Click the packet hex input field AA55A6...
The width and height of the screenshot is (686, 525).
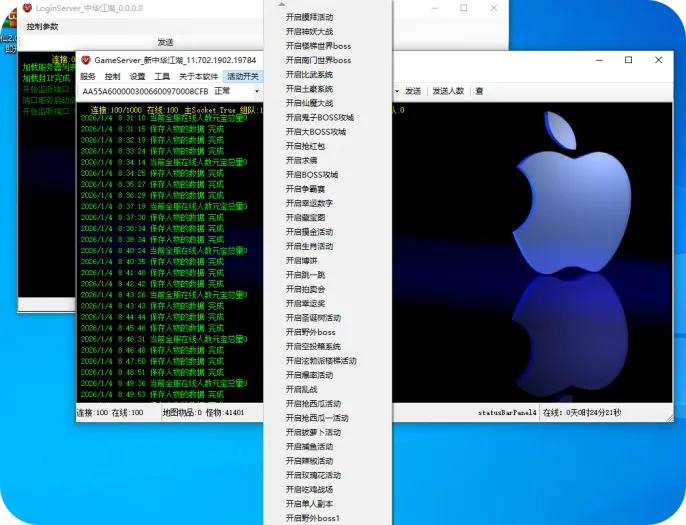(146, 91)
